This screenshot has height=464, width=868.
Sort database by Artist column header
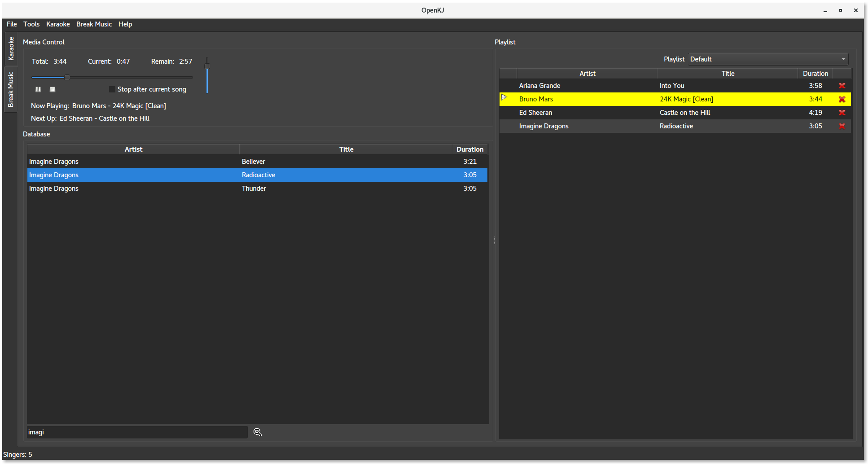pos(133,149)
